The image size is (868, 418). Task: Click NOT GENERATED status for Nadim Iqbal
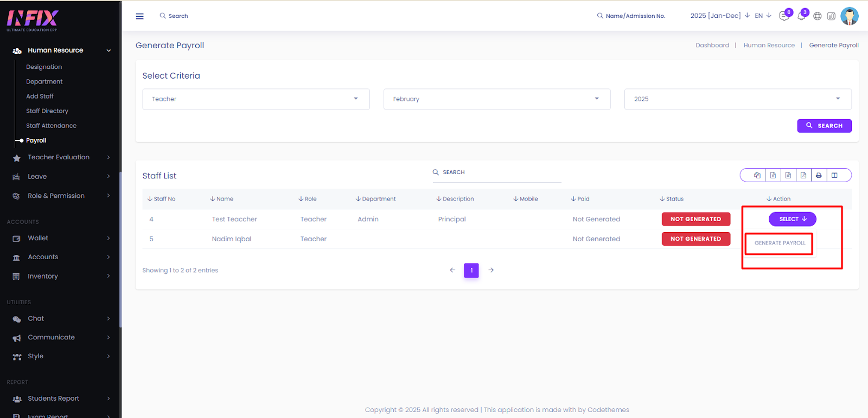click(696, 239)
